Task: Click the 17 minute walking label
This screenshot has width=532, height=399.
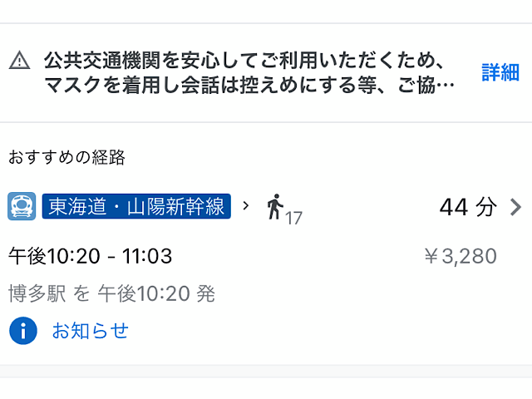Action: [x=293, y=219]
